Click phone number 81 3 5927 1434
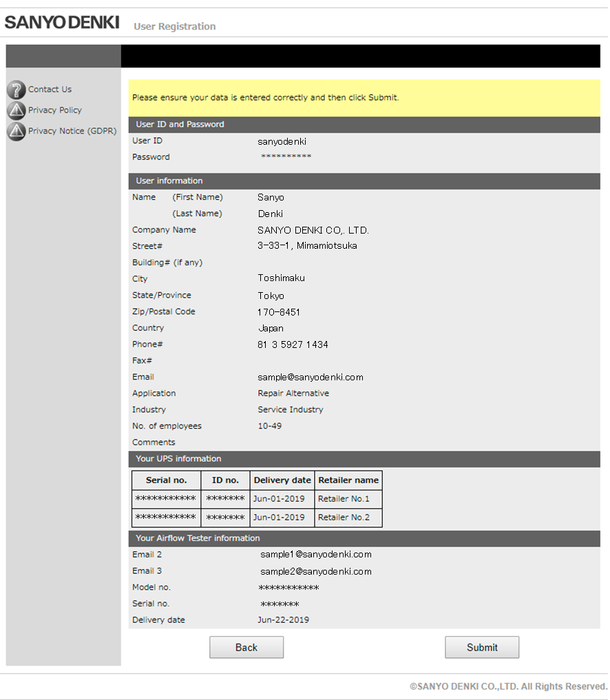The height and width of the screenshot is (700, 610). (x=293, y=344)
